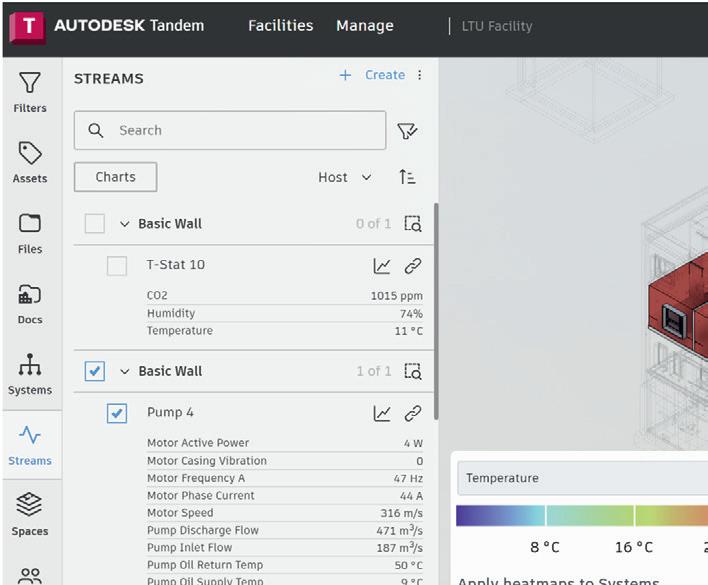
Task: Click the Motor Active Power row
Action: [x=285, y=443]
